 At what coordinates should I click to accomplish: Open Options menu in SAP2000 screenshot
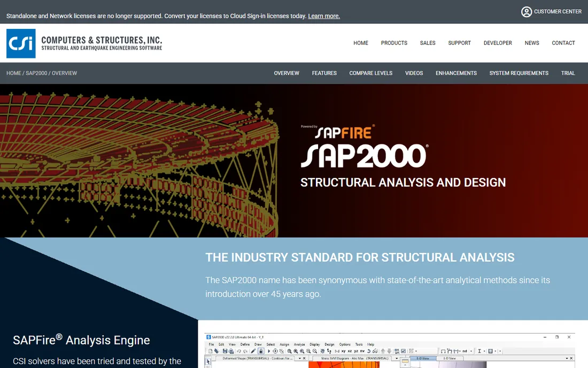(345, 344)
